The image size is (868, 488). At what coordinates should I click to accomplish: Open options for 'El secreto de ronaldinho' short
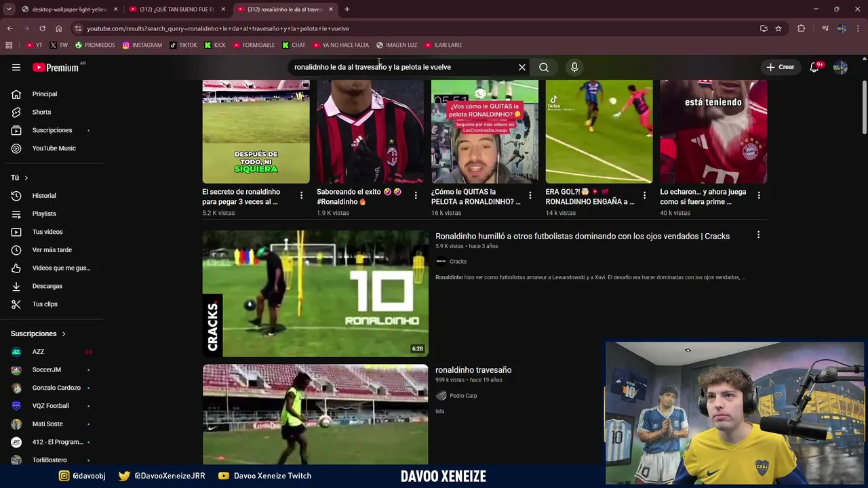[301, 195]
